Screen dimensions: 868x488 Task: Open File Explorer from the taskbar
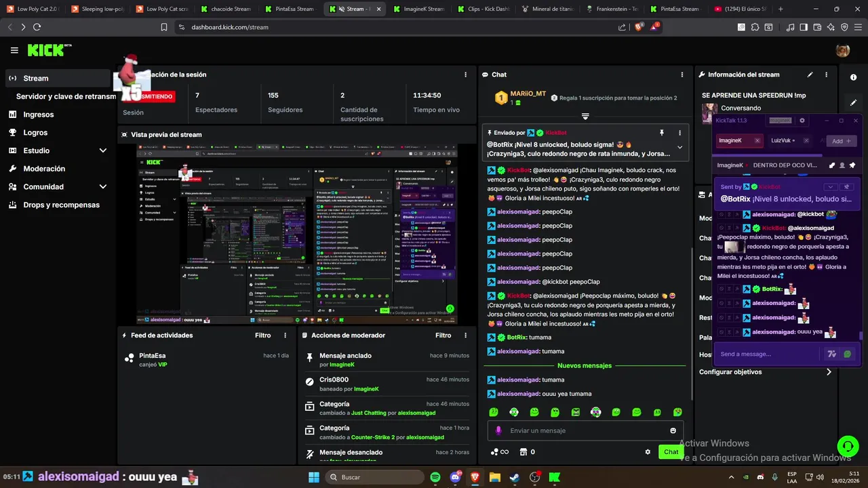[495, 477]
